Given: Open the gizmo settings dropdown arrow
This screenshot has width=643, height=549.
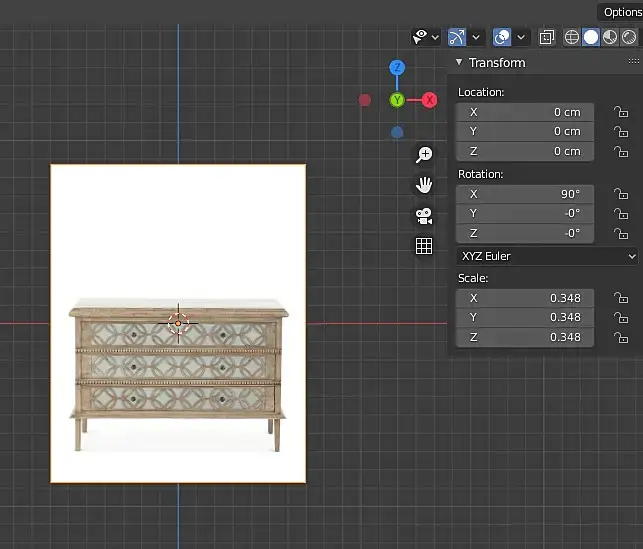Looking at the screenshot, I should click(477, 37).
